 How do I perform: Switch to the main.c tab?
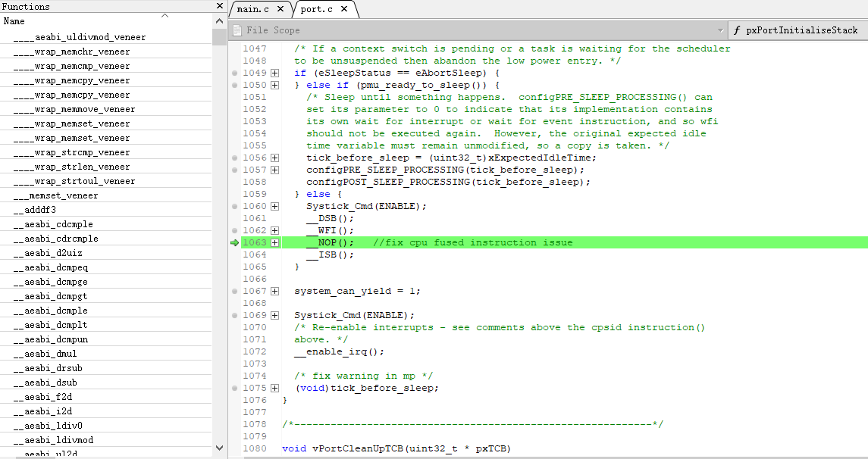[253, 9]
